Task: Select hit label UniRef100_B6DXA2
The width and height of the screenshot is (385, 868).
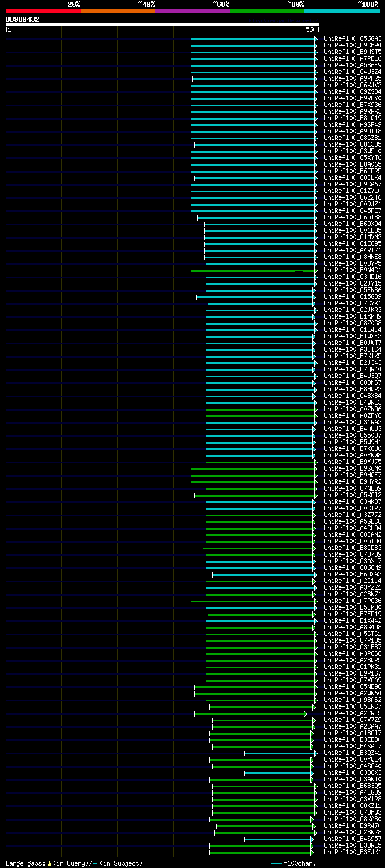Action: (x=353, y=575)
